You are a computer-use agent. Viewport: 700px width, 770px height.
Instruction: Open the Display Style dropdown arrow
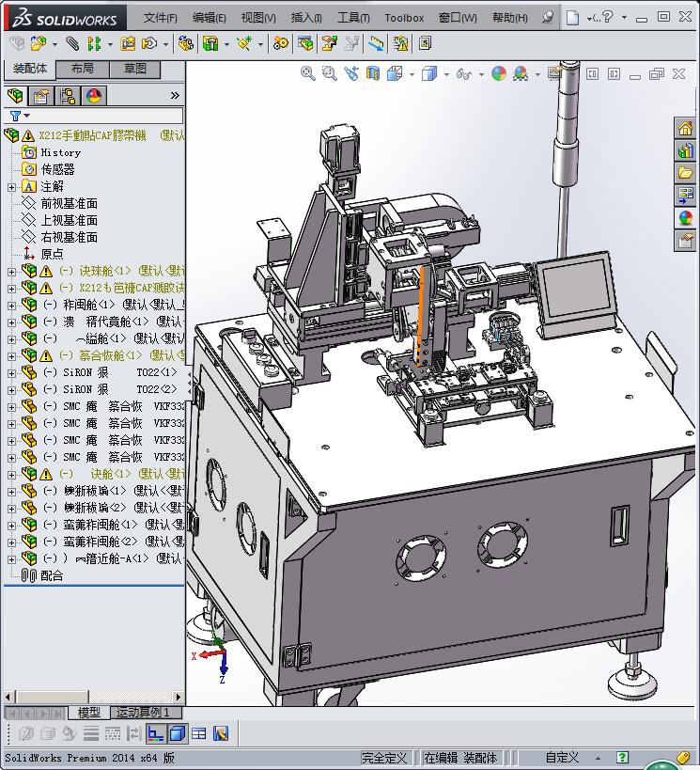[x=446, y=73]
